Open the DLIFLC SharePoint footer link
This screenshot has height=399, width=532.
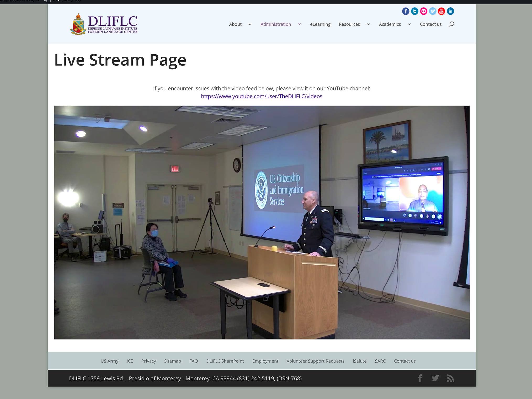coord(225,361)
